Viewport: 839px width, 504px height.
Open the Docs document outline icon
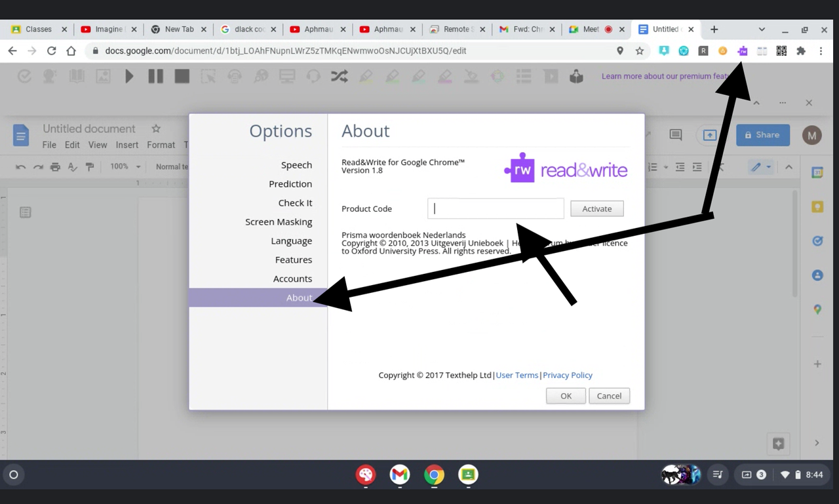click(25, 212)
